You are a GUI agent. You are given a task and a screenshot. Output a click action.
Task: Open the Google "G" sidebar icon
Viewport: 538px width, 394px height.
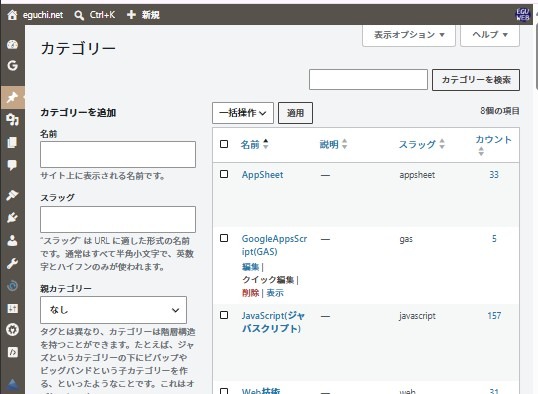tap(12, 65)
